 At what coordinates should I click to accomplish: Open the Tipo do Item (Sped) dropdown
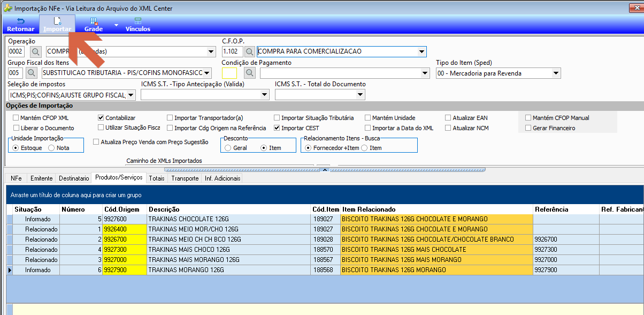click(x=556, y=73)
